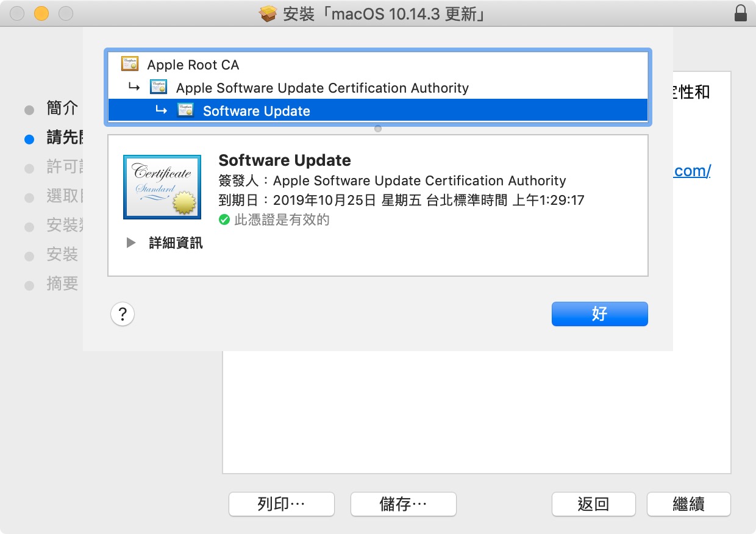Select Apple Software Update Certification Authority row

click(378, 87)
